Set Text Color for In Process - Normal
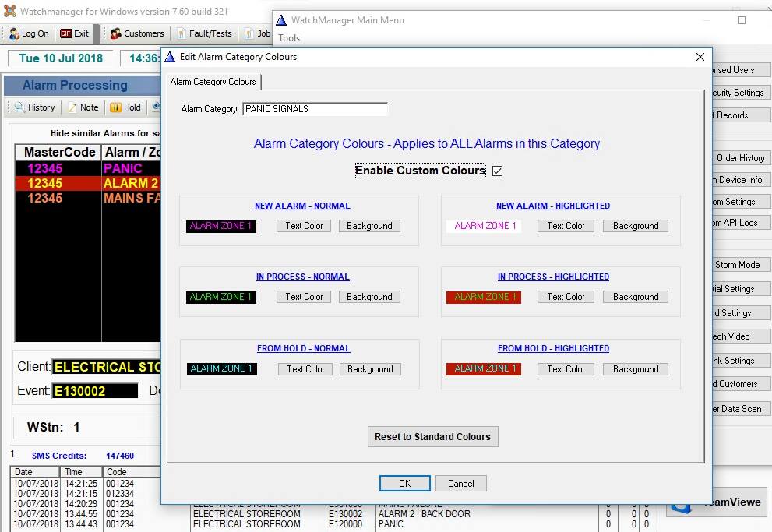The image size is (772, 532). 304,297
